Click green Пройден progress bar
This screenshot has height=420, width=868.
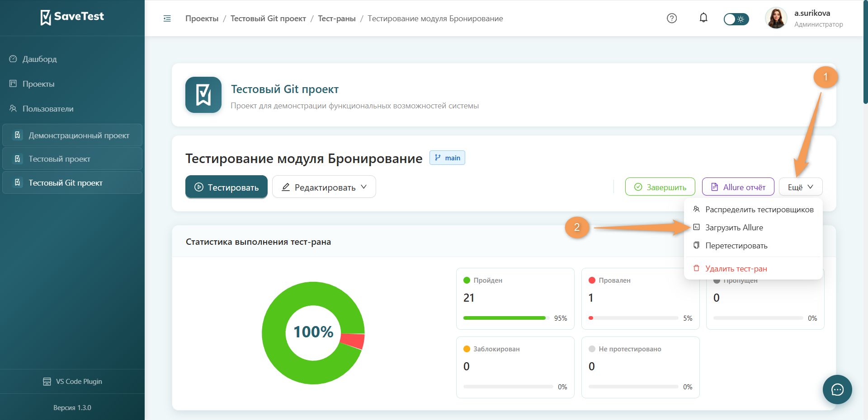[505, 318]
